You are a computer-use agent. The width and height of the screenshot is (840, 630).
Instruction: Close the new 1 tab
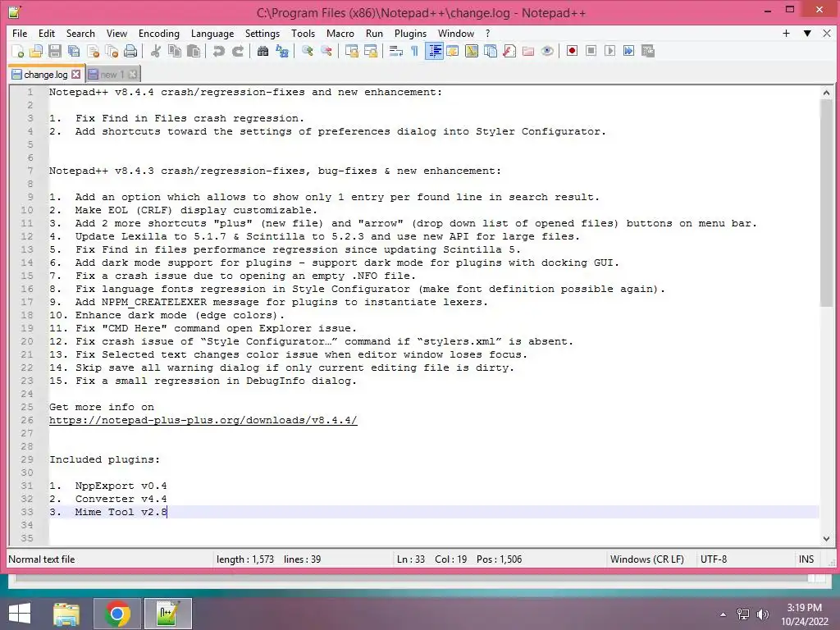pyautogui.click(x=133, y=75)
